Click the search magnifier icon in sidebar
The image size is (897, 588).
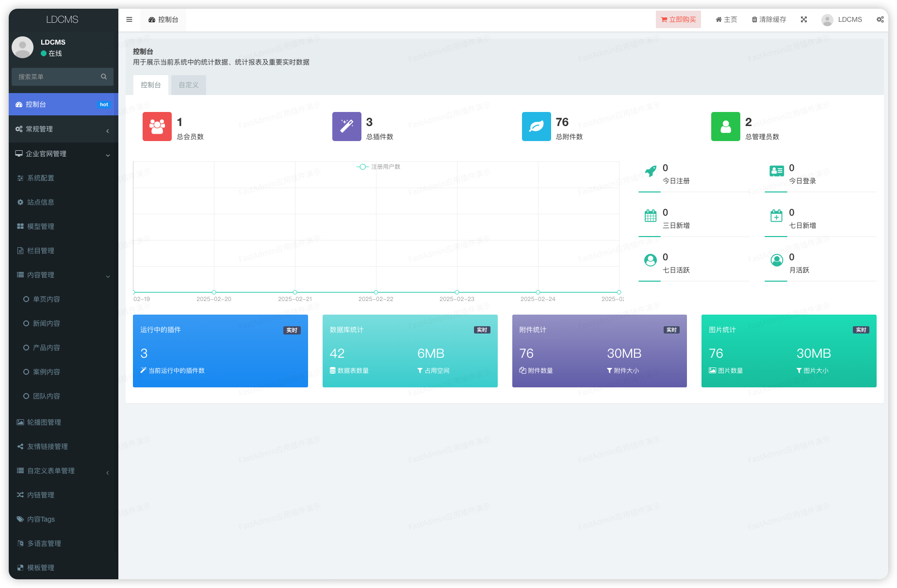click(104, 77)
